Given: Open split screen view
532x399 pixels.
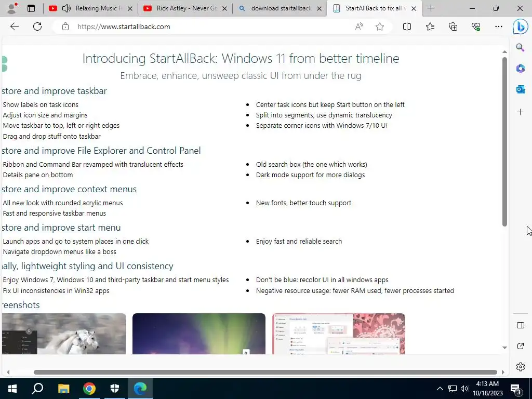Looking at the screenshot, I should click(x=407, y=26).
